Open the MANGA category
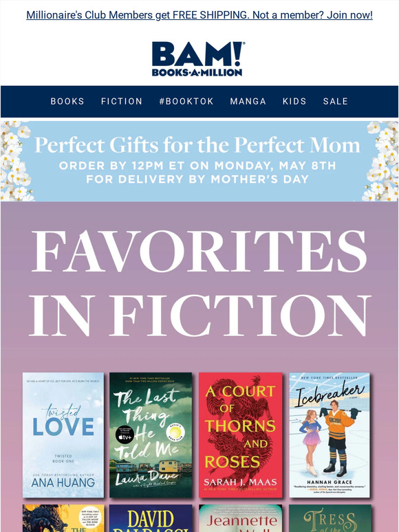This screenshot has height=532, width=399. pyautogui.click(x=248, y=101)
